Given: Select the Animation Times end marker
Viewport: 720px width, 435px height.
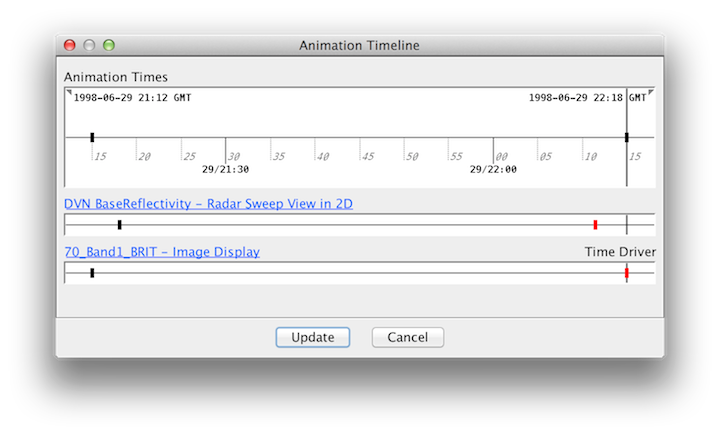Looking at the screenshot, I should coord(627,137).
